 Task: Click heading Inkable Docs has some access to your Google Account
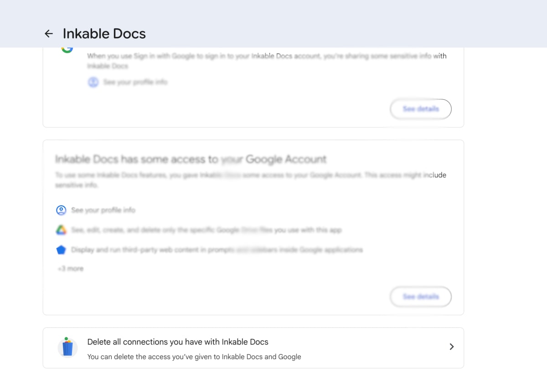(x=191, y=159)
